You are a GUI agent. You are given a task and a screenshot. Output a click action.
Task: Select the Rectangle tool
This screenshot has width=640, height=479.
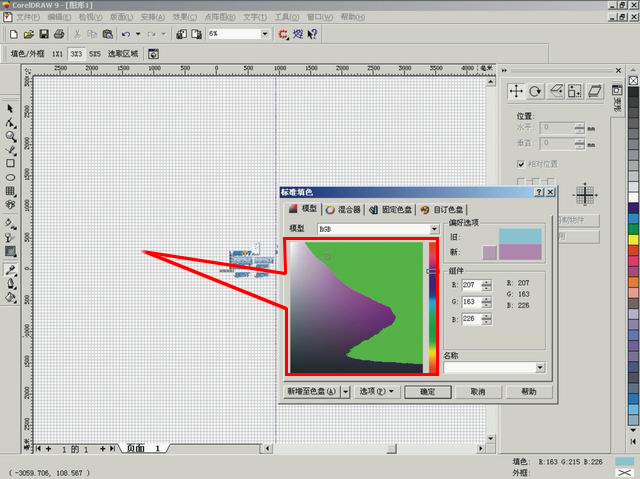(10, 163)
